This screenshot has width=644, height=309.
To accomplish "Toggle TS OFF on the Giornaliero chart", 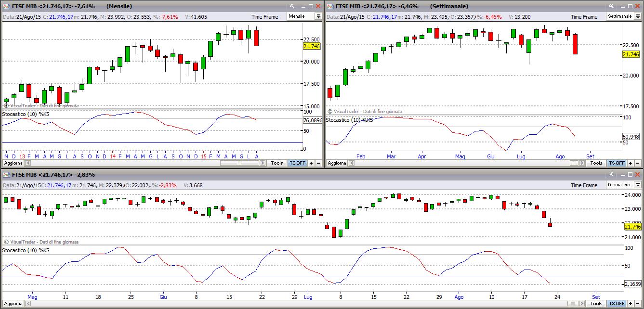I will pyautogui.click(x=617, y=304).
